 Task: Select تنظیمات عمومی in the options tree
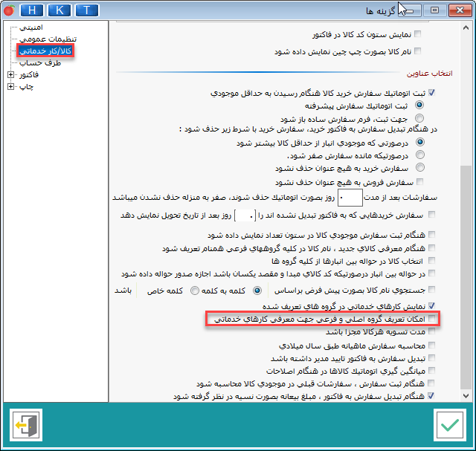(48, 39)
